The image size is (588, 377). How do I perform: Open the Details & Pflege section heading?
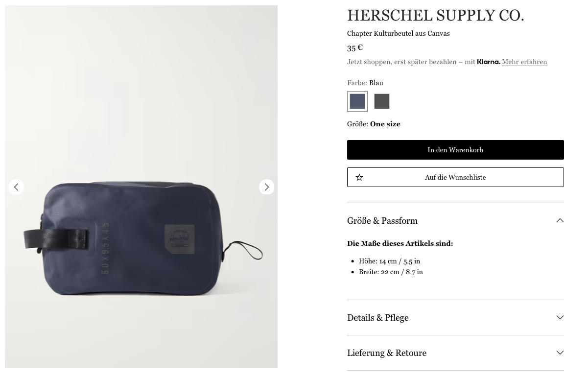point(378,318)
